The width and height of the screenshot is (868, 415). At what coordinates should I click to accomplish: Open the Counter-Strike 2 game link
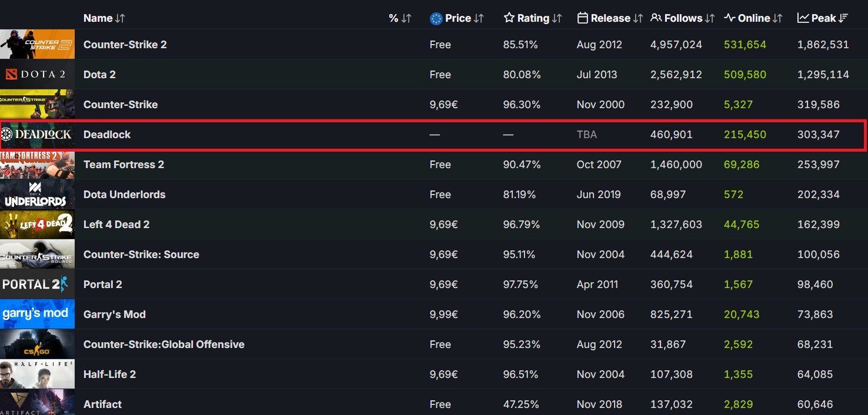click(x=125, y=45)
